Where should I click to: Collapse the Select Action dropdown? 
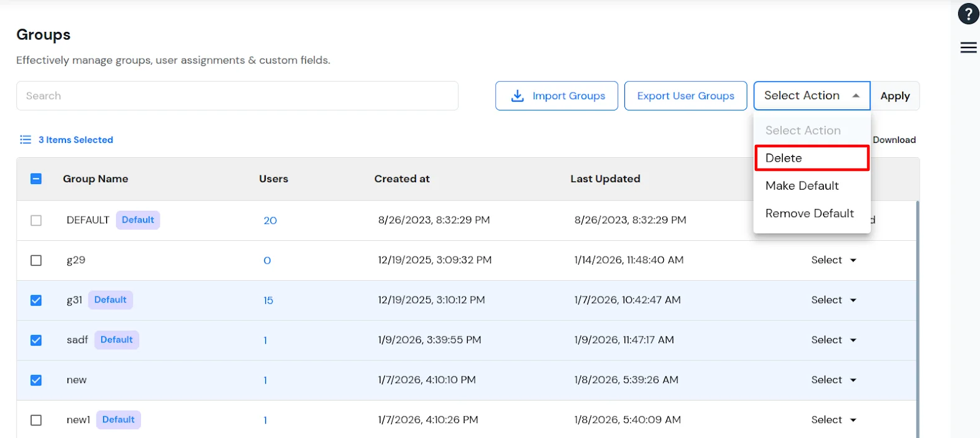[812, 95]
